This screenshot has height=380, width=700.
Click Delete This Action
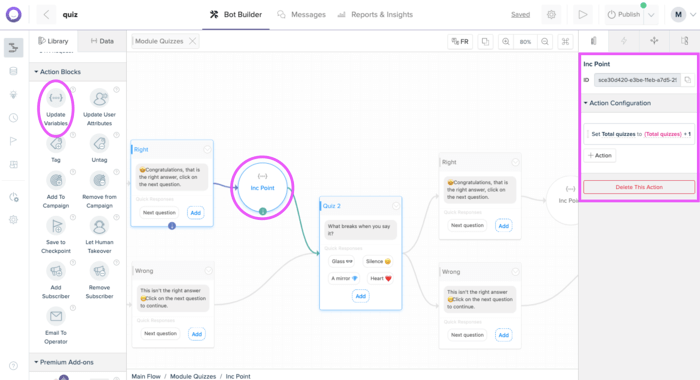coord(639,187)
